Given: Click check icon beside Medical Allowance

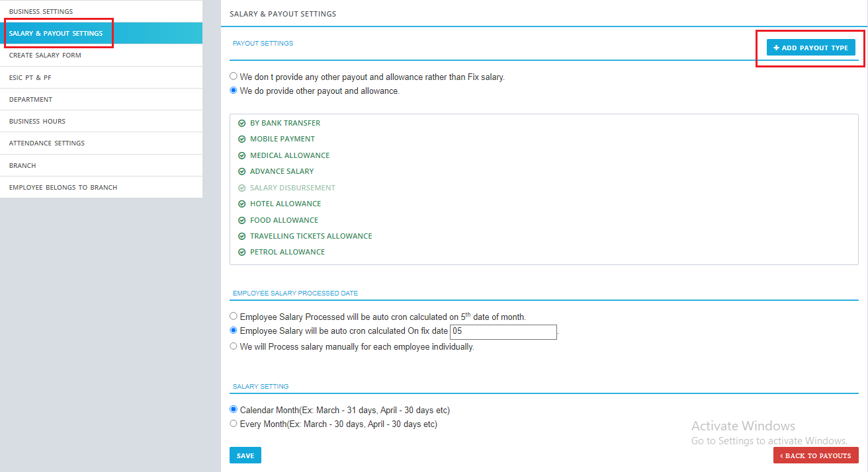Looking at the screenshot, I should tap(242, 156).
